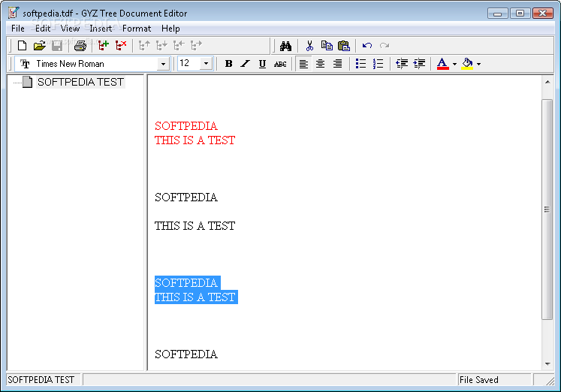The height and width of the screenshot is (392, 561).
Task: Open font size 12 dropdown
Action: (206, 64)
